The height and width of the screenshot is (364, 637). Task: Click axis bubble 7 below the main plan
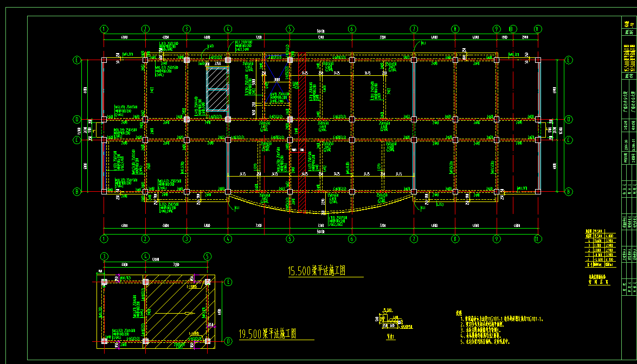click(x=414, y=239)
